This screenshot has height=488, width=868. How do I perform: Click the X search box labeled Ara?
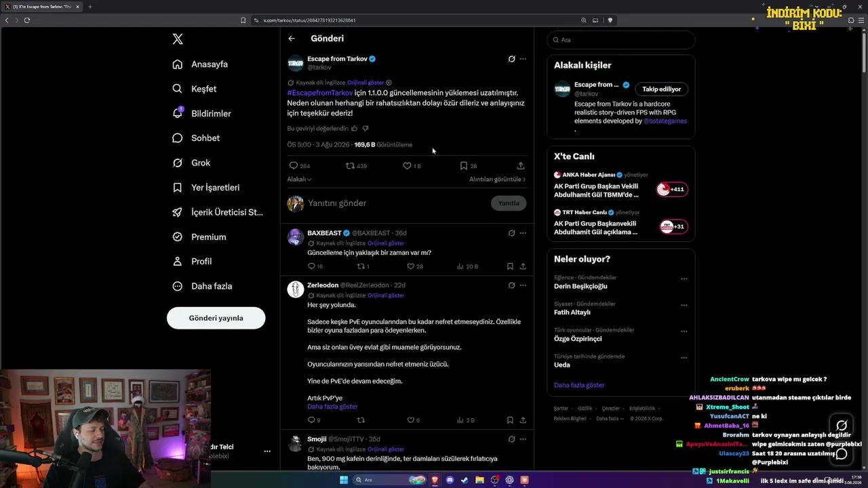621,40
